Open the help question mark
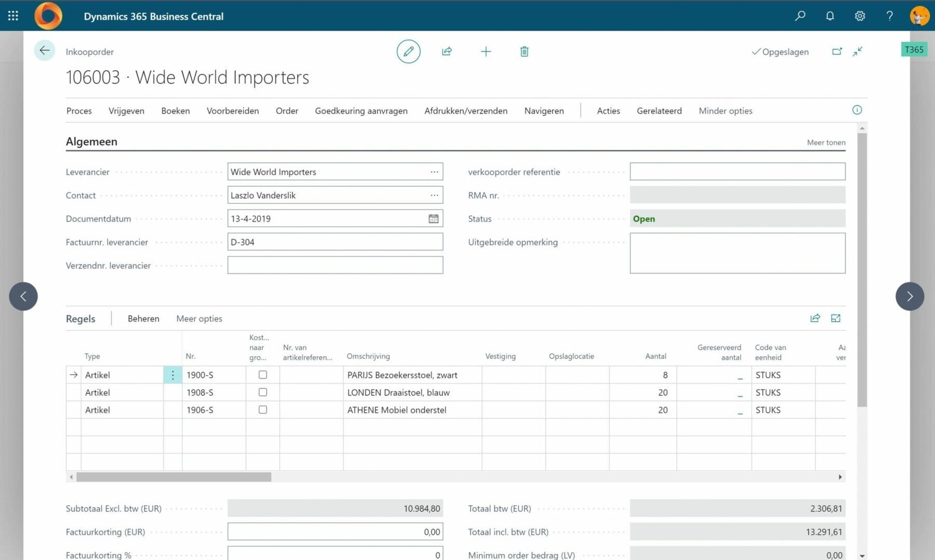The height and width of the screenshot is (560, 935). pyautogui.click(x=889, y=16)
